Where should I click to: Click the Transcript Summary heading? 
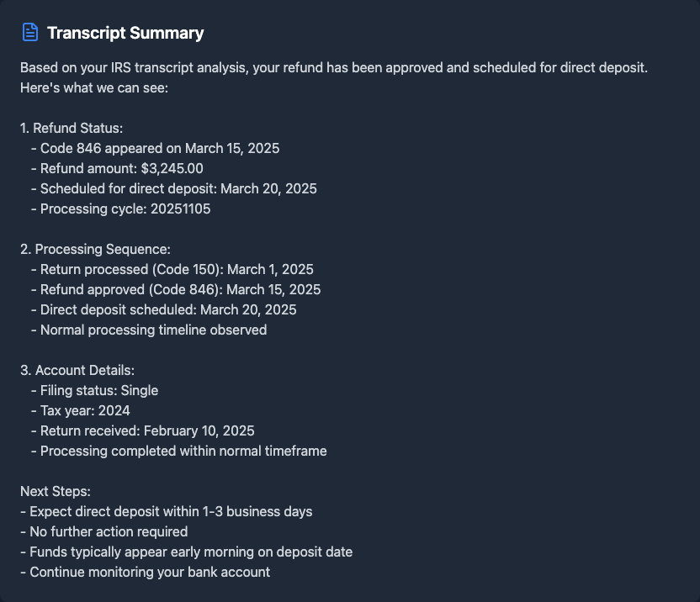(125, 33)
